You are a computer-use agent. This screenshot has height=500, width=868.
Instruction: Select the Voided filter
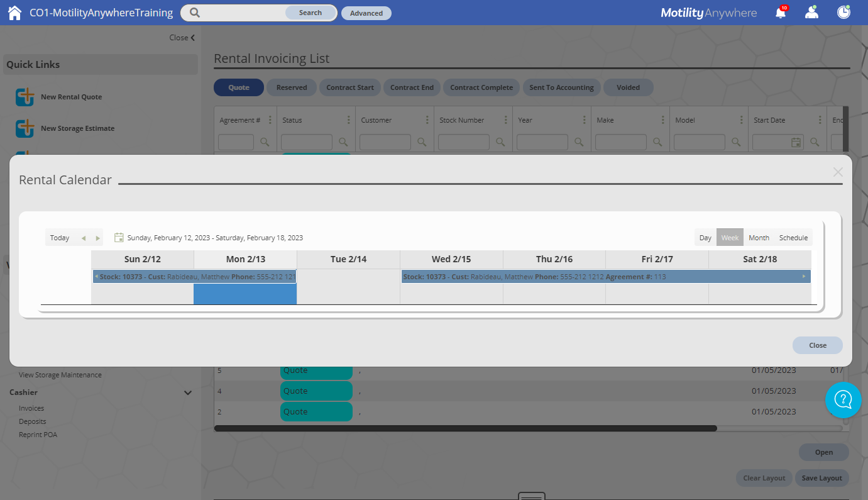[x=629, y=87]
